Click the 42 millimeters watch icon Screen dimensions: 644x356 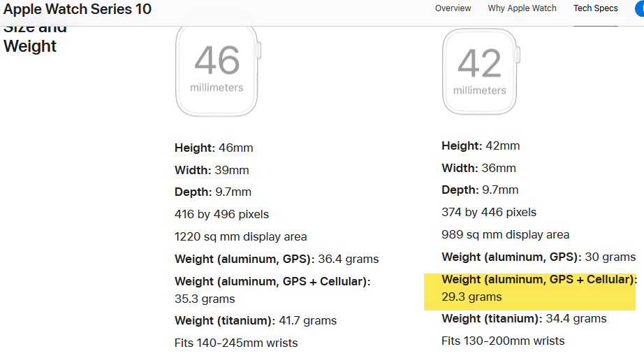(481, 71)
